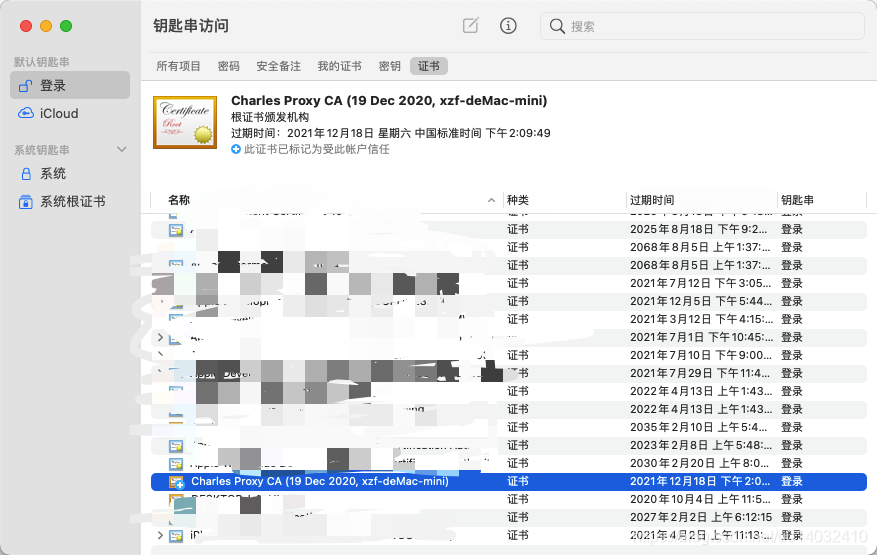Viewport: 877px width, 555px height.
Task: Switch to the 密码 tab
Action: tap(228, 66)
